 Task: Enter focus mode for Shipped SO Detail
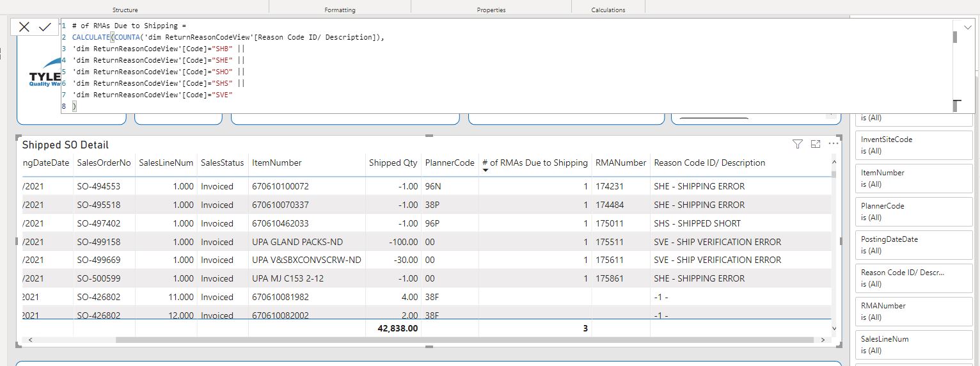(816, 144)
